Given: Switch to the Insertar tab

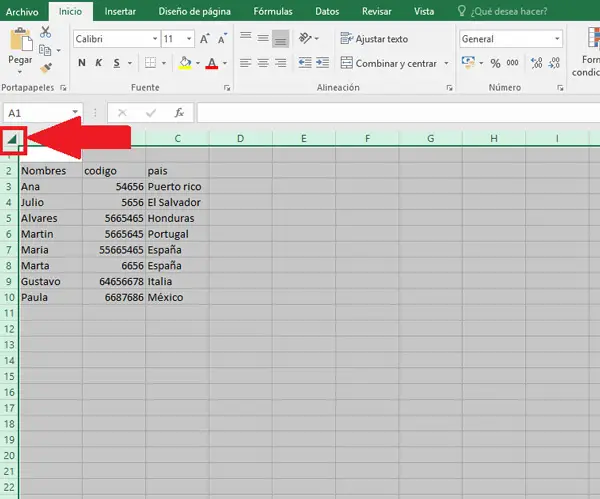Looking at the screenshot, I should point(120,12).
